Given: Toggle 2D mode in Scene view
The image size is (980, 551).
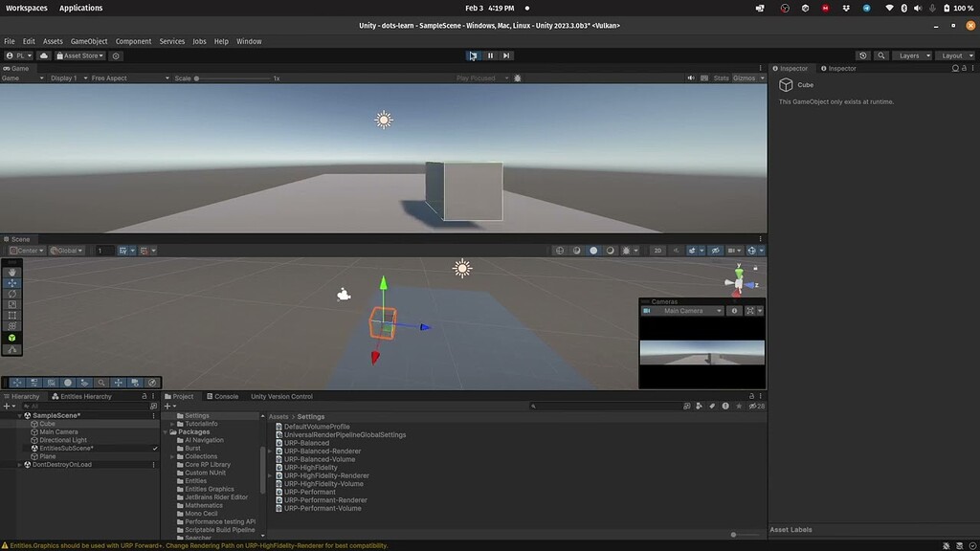Looking at the screenshot, I should 657,250.
